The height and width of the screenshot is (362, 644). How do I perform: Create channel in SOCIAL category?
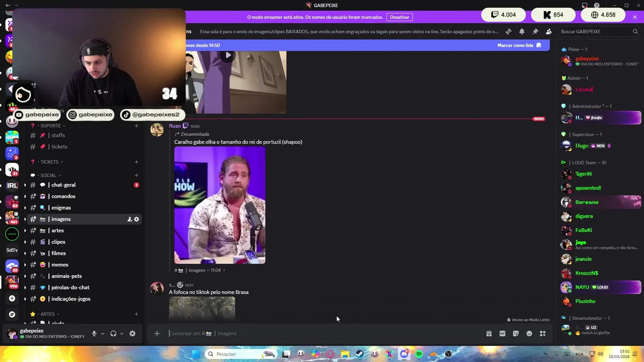click(136, 175)
